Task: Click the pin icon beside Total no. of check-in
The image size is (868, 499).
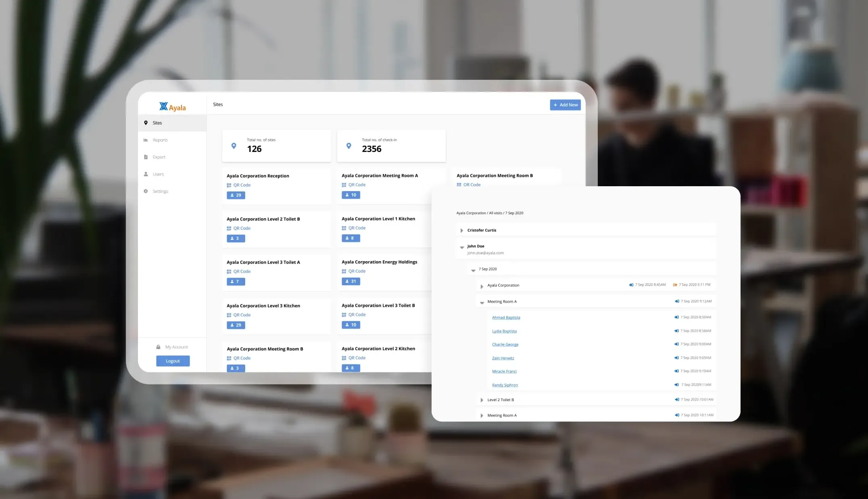Action: 349,146
